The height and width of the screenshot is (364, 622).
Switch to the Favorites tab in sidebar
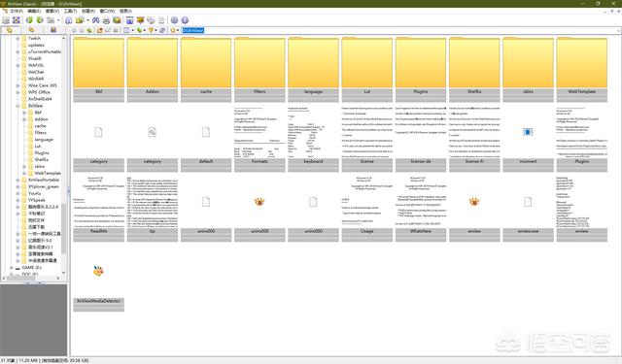pyautogui.click(x=31, y=30)
